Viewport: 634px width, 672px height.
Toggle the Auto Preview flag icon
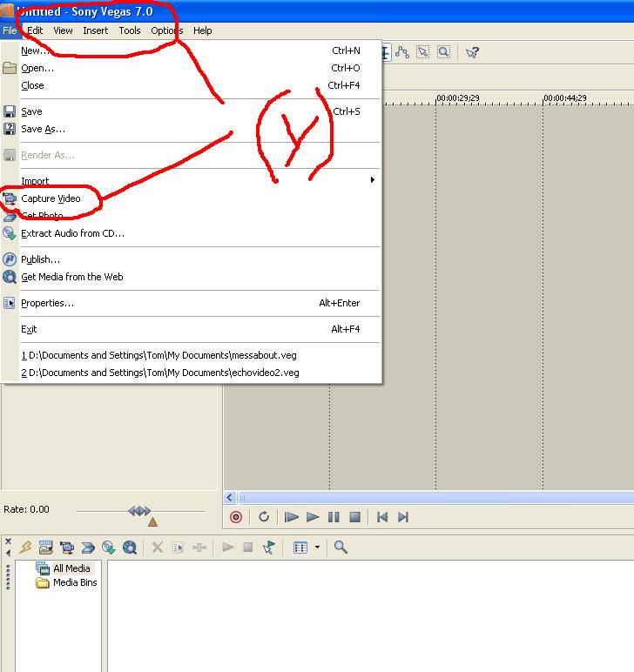coord(269,548)
